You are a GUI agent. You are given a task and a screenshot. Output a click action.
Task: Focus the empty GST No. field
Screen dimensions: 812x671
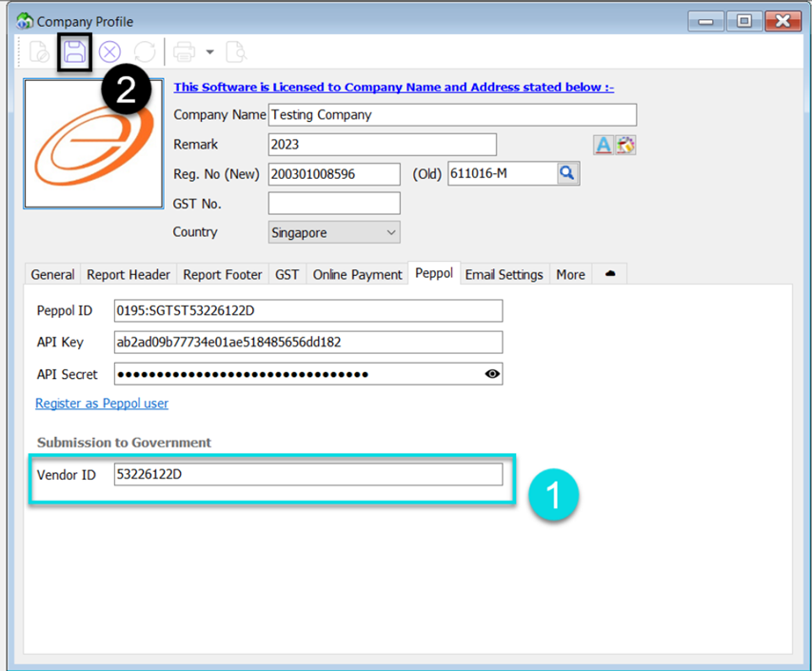(x=334, y=203)
